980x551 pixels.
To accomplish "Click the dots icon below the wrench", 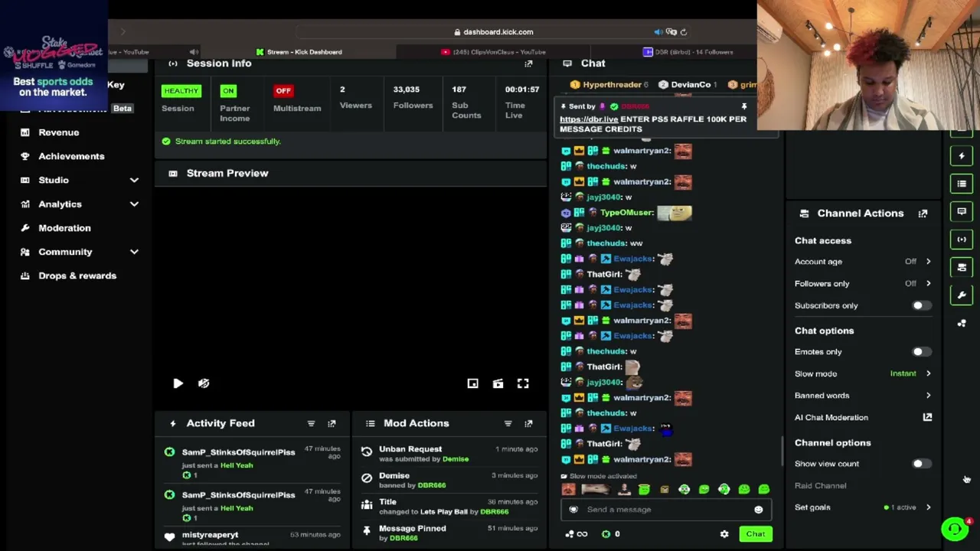I will (962, 324).
